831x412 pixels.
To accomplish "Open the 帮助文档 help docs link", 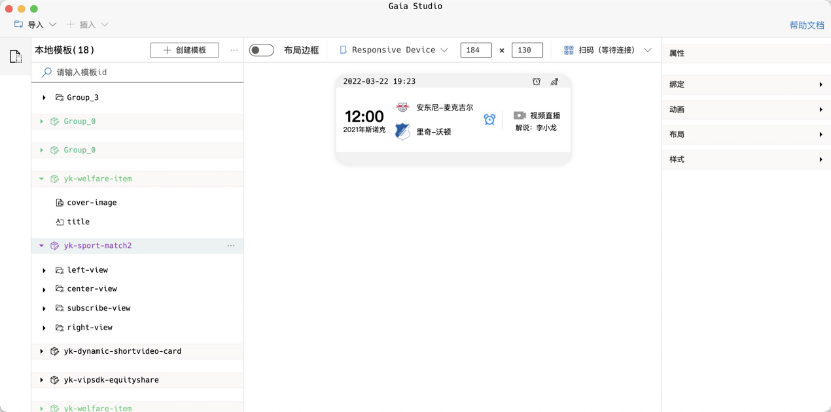I will tap(807, 24).
